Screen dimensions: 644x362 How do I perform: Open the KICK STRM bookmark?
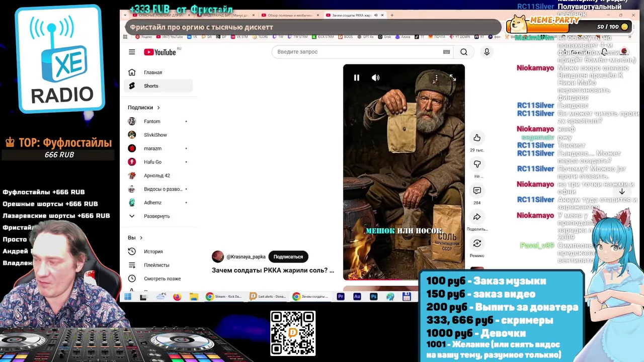pos(323,37)
